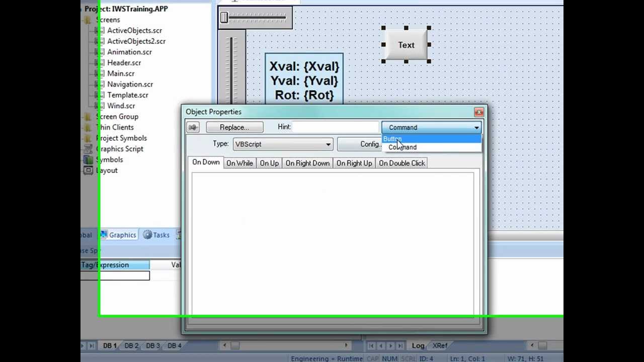Pin the Object Properties dialog with the pushpin
This screenshot has height=362, width=644.
(193, 127)
